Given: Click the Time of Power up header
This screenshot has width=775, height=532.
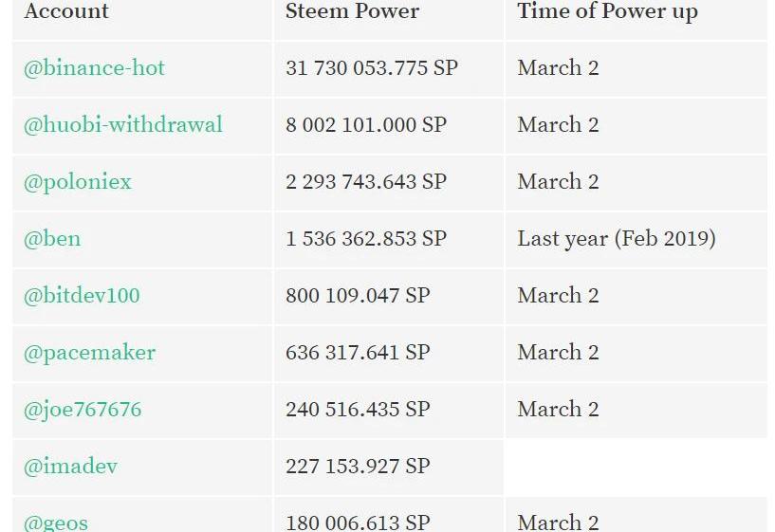Looking at the screenshot, I should tap(607, 12).
